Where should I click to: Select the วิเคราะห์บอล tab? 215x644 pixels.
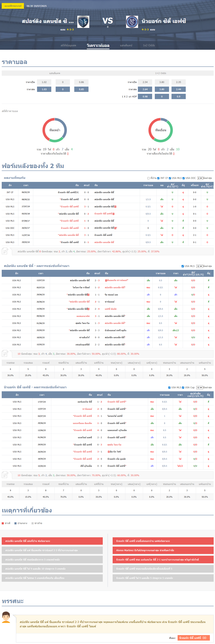98,46
